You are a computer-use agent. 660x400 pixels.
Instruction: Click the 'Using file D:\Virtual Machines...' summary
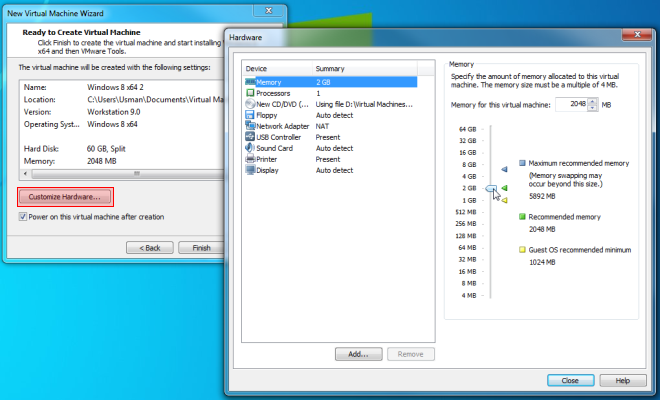(365, 104)
